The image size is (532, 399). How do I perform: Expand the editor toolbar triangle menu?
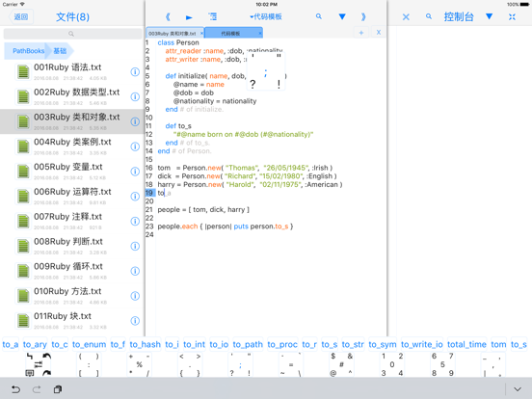pos(342,16)
